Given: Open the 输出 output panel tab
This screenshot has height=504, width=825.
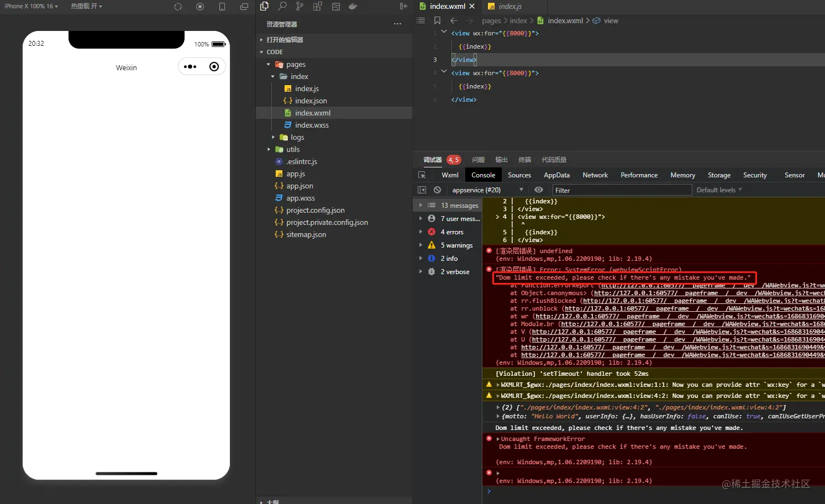Looking at the screenshot, I should [501, 160].
